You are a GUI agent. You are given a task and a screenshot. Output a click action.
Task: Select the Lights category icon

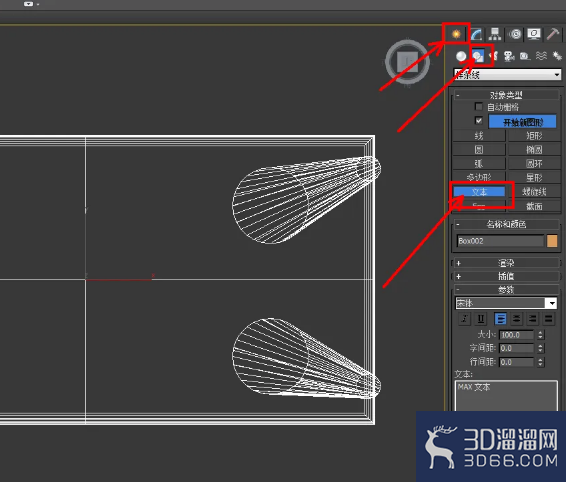493,56
